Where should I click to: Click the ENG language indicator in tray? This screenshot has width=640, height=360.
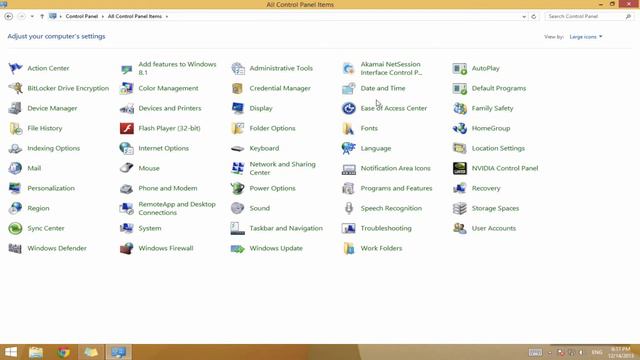[x=597, y=352]
